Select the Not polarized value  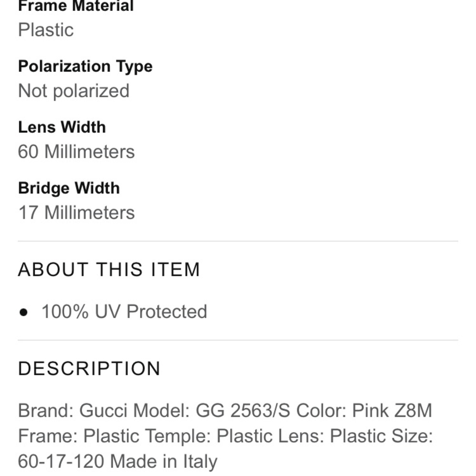74,90
